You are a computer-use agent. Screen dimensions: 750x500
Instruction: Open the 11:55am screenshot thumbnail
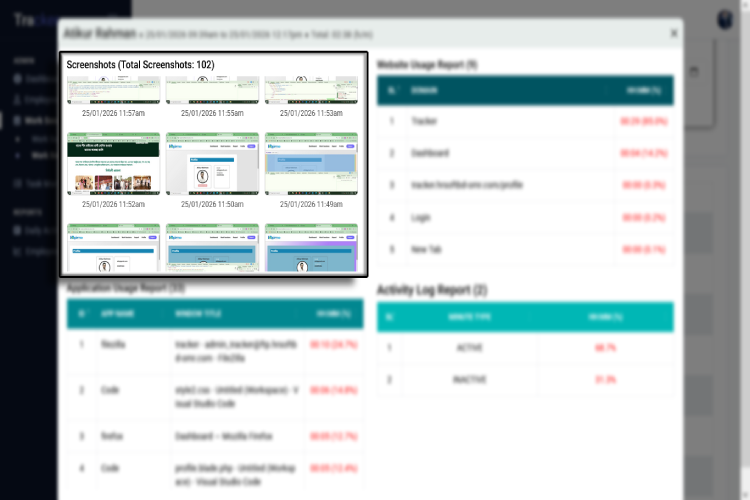(x=212, y=90)
